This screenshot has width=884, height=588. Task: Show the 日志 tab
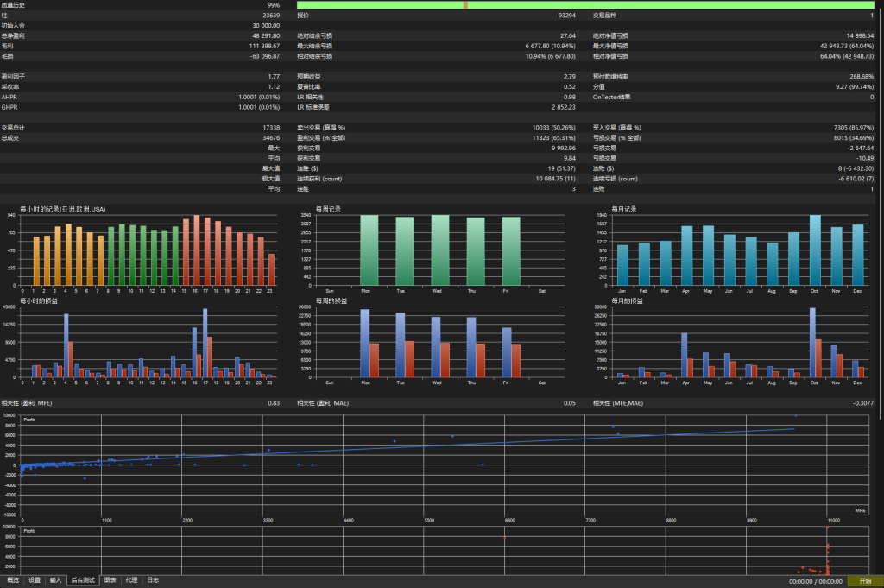pos(153,580)
